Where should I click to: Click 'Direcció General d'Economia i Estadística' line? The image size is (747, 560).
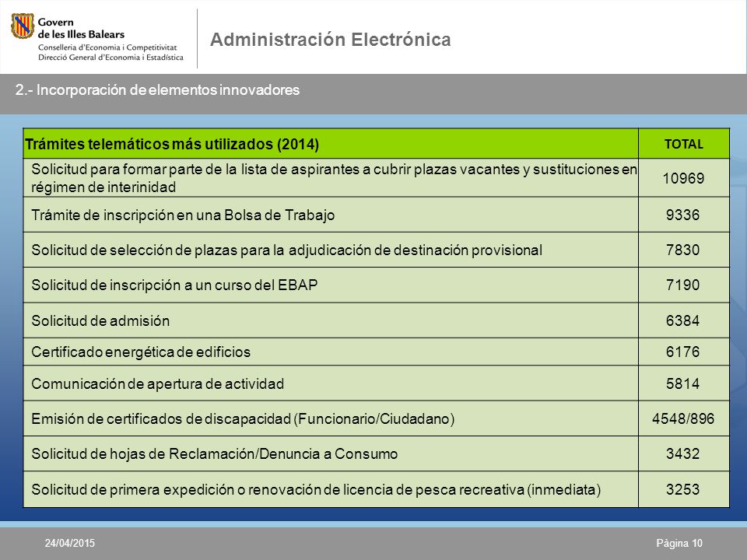[110, 57]
